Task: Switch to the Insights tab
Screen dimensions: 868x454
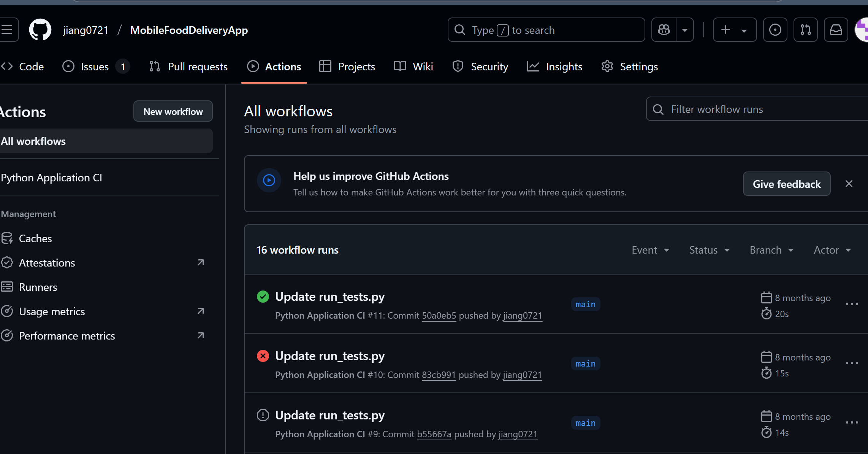Action: click(554, 67)
